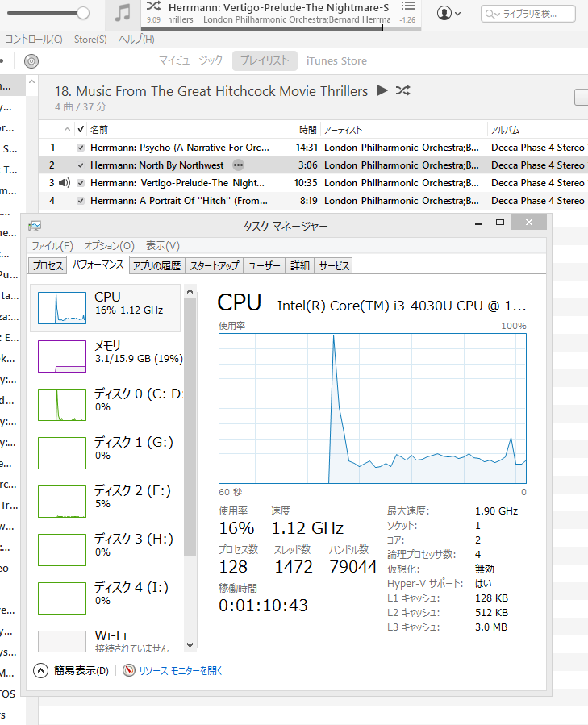Open ファイル(F) menu in Task Manager

[52, 246]
